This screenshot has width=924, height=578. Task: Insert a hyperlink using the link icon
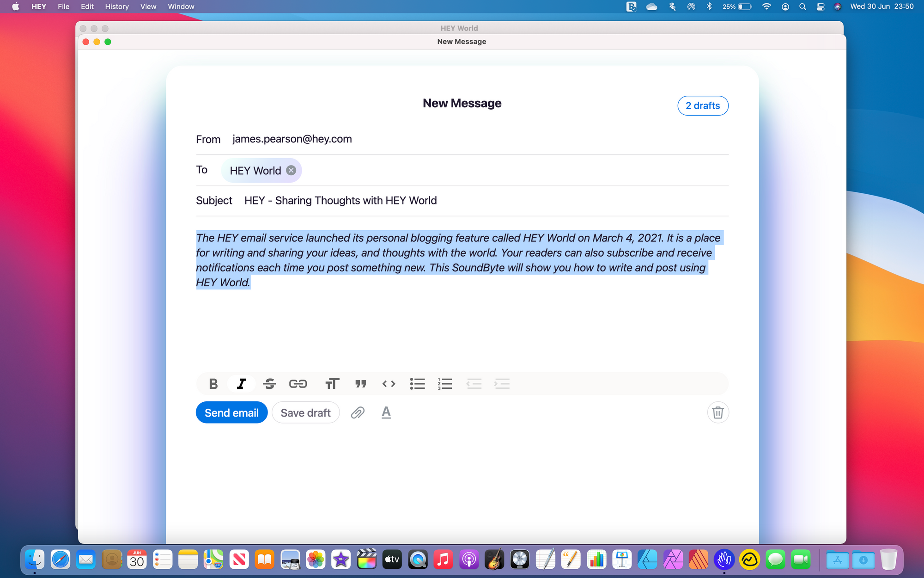298,383
